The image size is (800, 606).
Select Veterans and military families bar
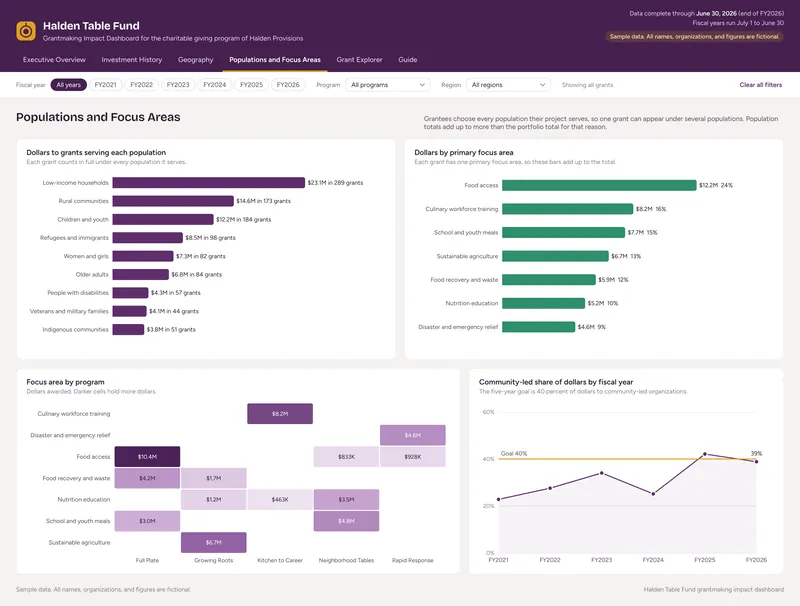[x=130, y=311]
